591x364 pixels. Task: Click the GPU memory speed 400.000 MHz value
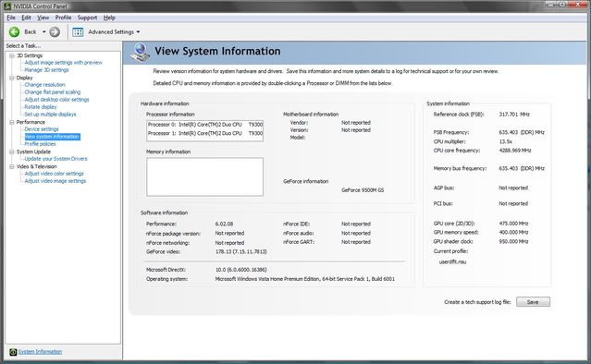(513, 232)
